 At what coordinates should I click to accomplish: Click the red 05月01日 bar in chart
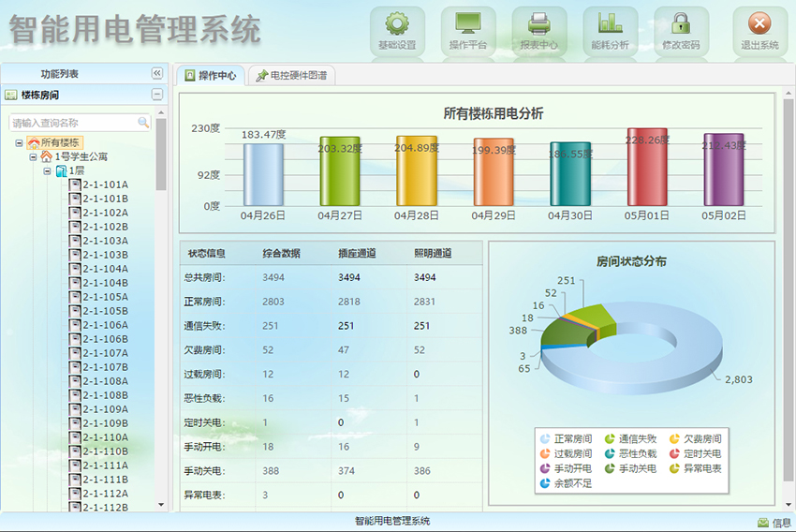click(x=646, y=167)
